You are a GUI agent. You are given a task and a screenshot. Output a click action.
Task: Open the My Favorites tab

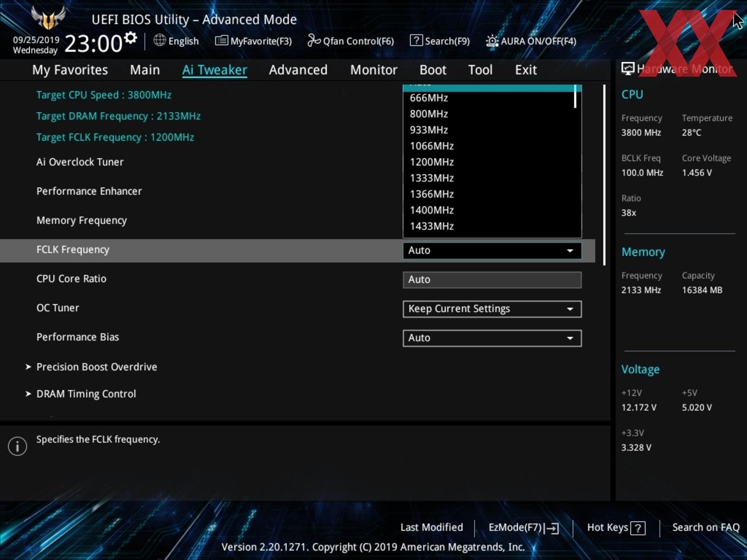pos(70,70)
